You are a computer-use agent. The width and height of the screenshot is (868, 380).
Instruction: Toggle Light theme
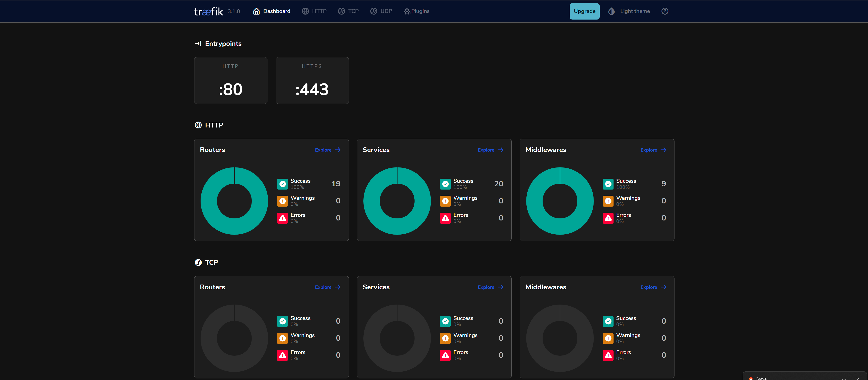629,11
